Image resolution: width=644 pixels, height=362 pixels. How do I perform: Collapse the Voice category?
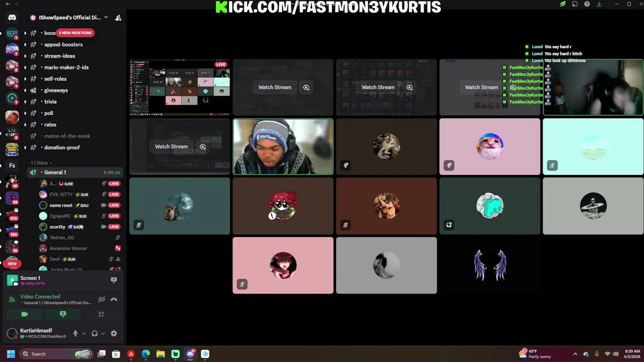coord(42,163)
